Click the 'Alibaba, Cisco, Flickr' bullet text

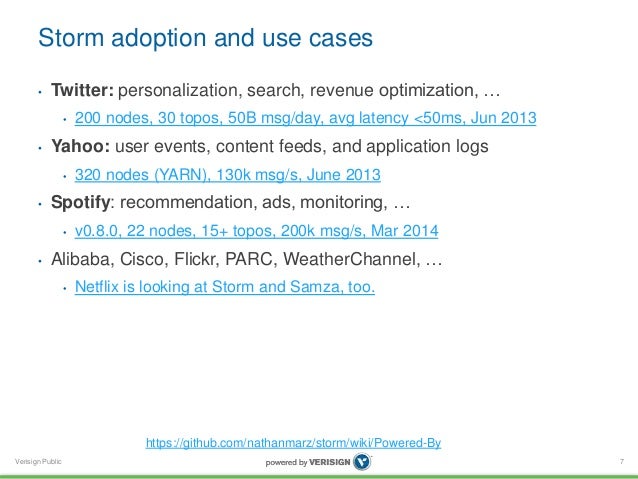click(x=247, y=259)
